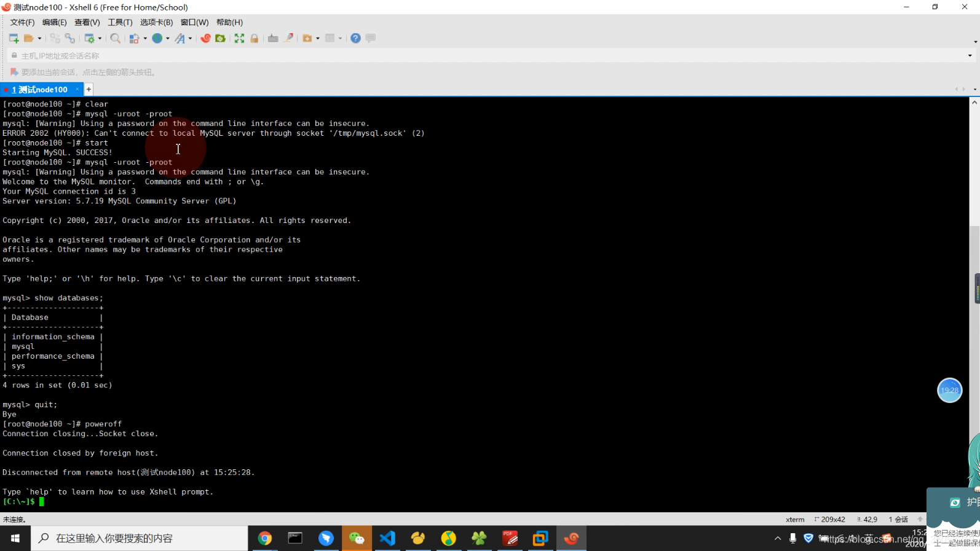Expand the Font dropdown arrow
Viewport: 980px width, 551px height.
coord(190,38)
